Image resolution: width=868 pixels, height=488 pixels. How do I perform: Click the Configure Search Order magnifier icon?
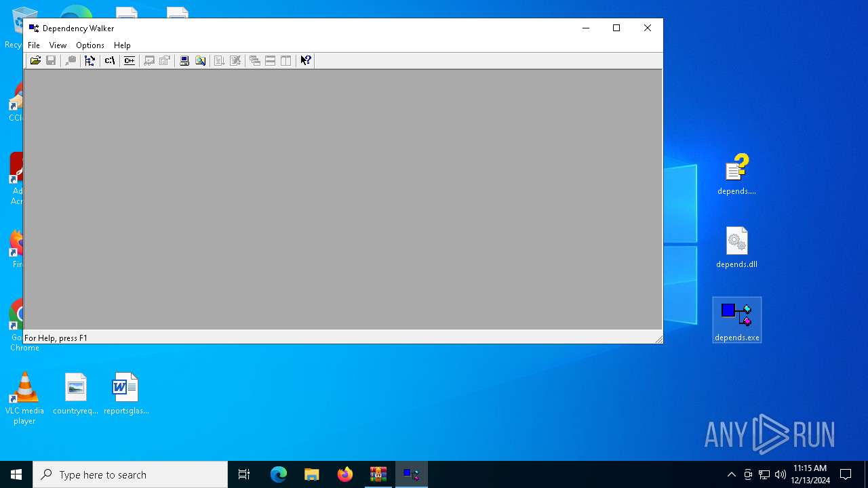pos(200,60)
